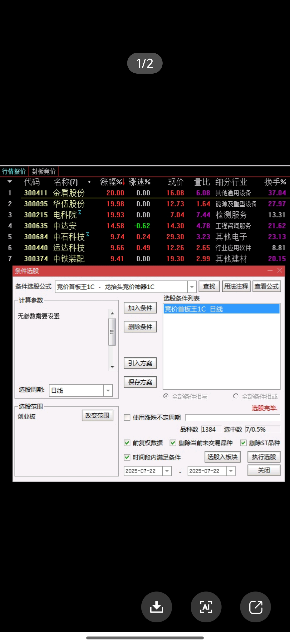Click 改变范围 button

[97, 416]
